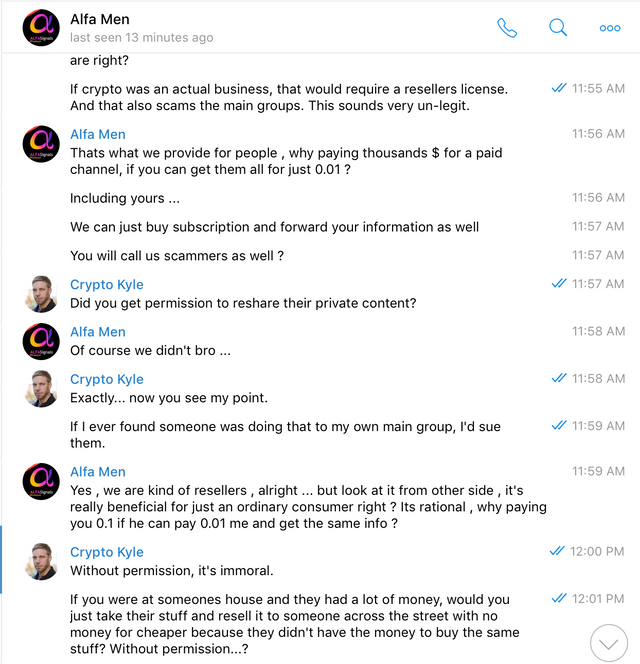Viewport: 640px width, 664px height.
Task: Click Alfa Men avatar in chat header
Action: (x=41, y=28)
